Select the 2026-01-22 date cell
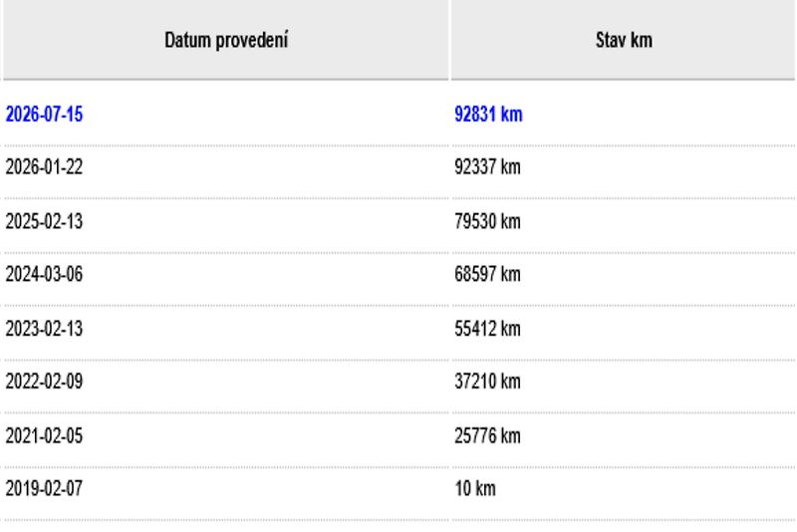 pos(44,167)
